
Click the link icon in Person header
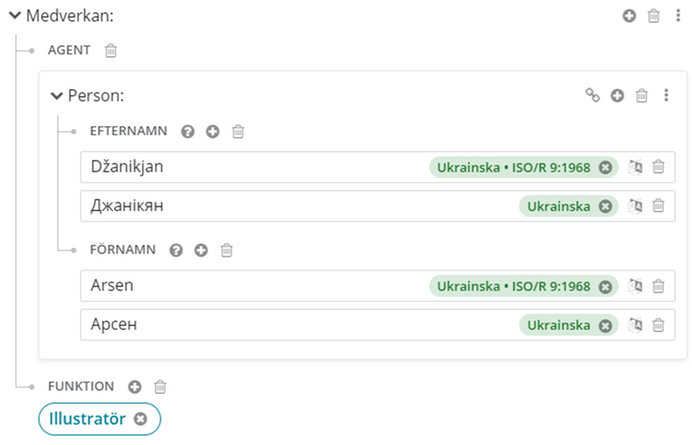pyautogui.click(x=592, y=96)
